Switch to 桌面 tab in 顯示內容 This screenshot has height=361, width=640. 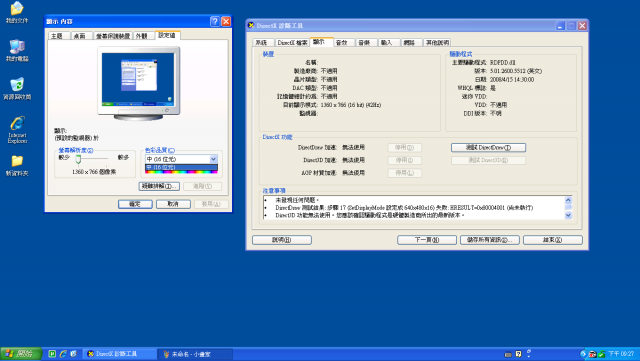point(82,36)
